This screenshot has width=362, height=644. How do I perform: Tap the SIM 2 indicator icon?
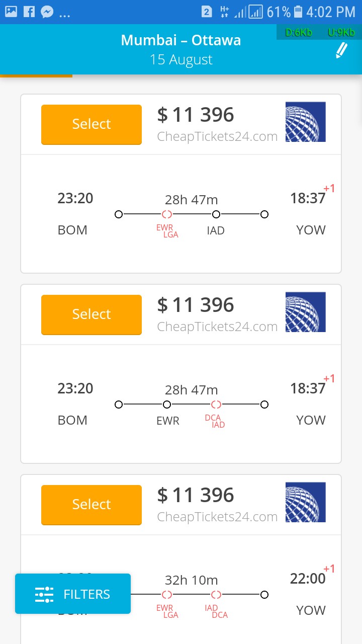click(207, 12)
